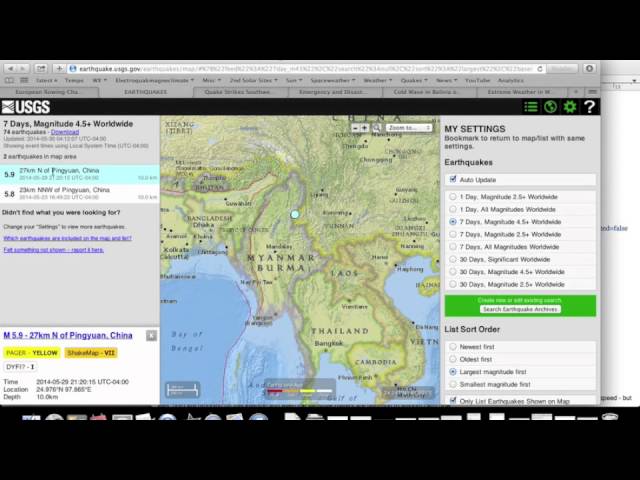Show the earthquake list with the green list icon
The image size is (640, 480).
(531, 107)
